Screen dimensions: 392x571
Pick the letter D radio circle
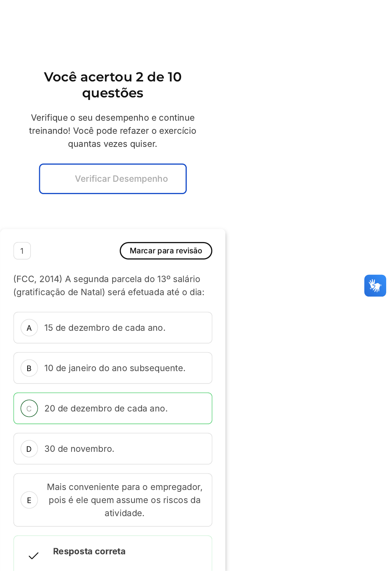29,449
